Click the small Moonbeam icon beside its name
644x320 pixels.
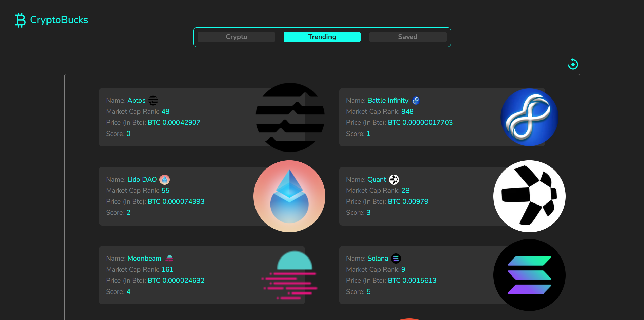[x=169, y=259]
